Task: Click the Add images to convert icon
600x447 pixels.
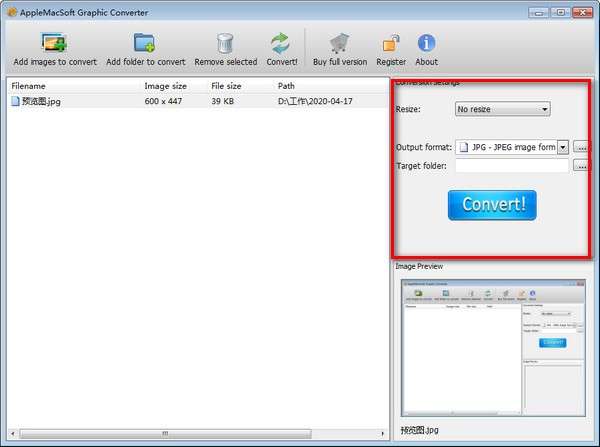Action: [54, 44]
